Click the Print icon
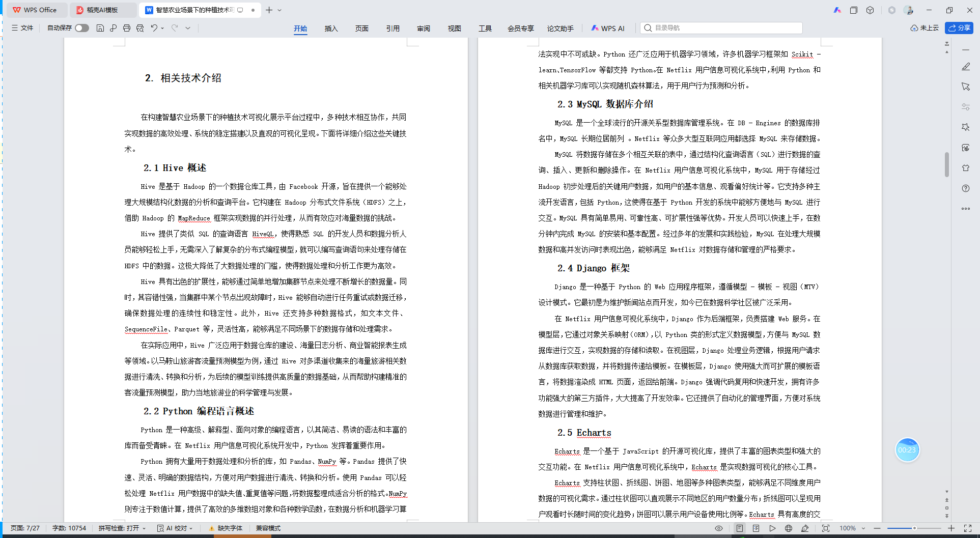 pyautogui.click(x=126, y=28)
